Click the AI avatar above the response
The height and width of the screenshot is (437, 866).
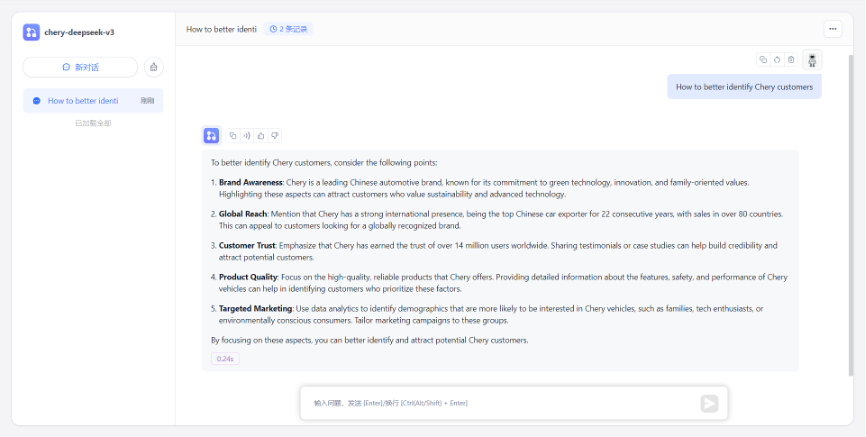click(211, 135)
